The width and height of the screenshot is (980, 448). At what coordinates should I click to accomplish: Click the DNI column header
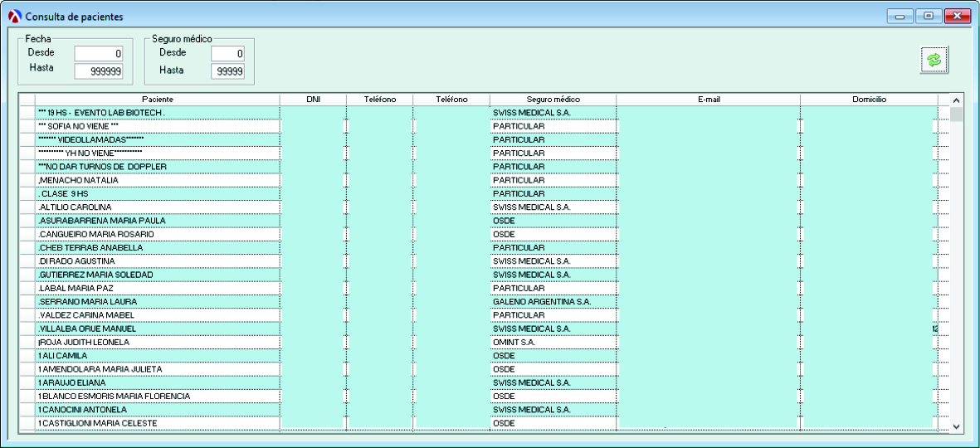point(313,100)
